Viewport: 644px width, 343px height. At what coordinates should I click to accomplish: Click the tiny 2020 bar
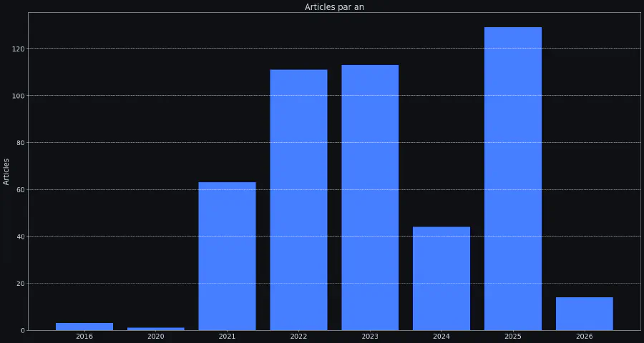click(155, 329)
